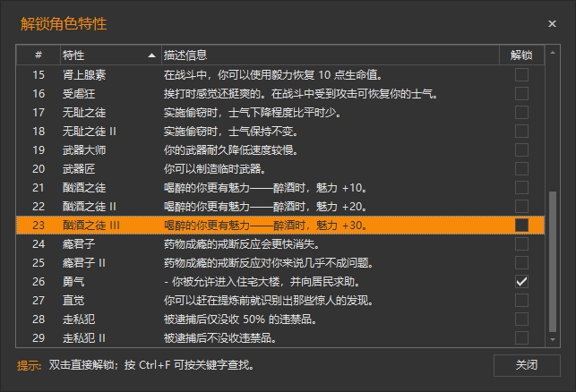Click description 被逮捕后不没收违禁品。
Image resolution: width=576 pixels, height=392 pixels.
[220, 338]
